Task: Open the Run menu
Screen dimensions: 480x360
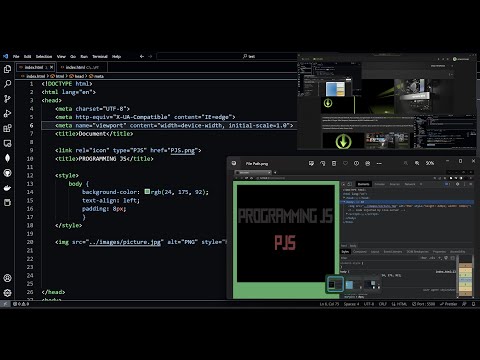Action: [x=84, y=56]
